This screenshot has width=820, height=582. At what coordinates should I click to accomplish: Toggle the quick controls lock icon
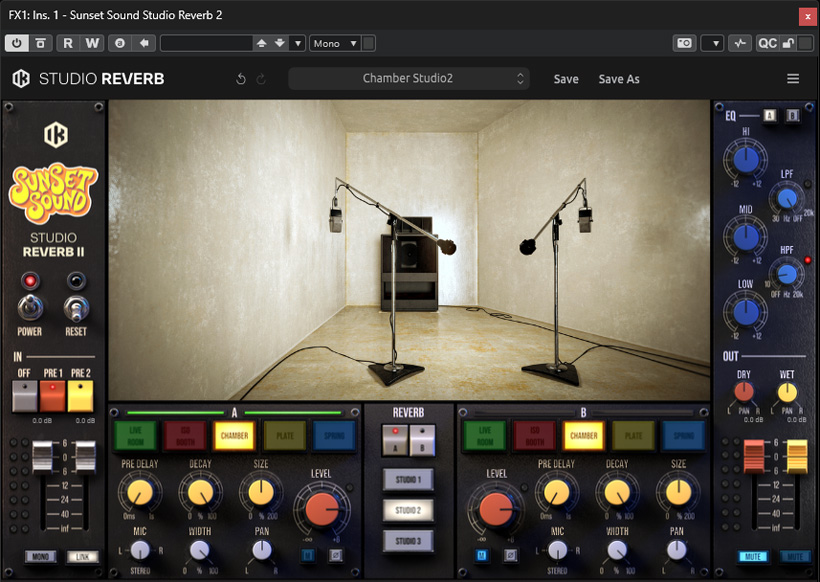tap(788, 43)
